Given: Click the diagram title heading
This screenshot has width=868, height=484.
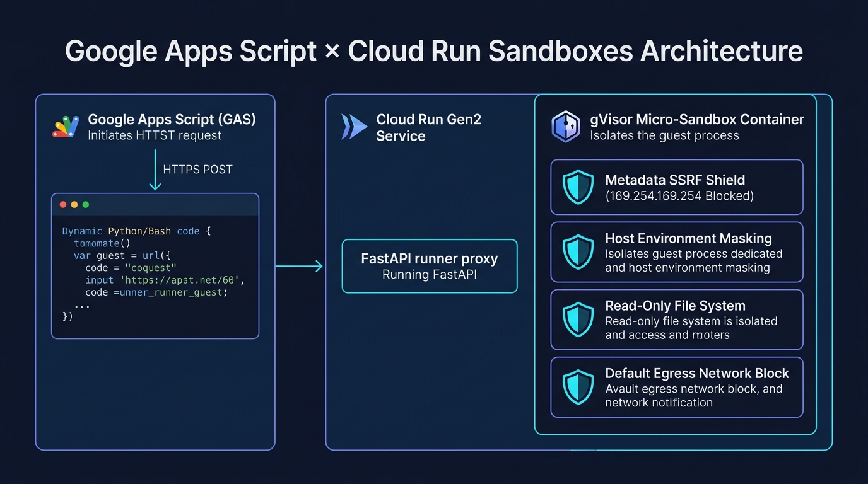Looking at the screenshot, I should pos(434,51).
